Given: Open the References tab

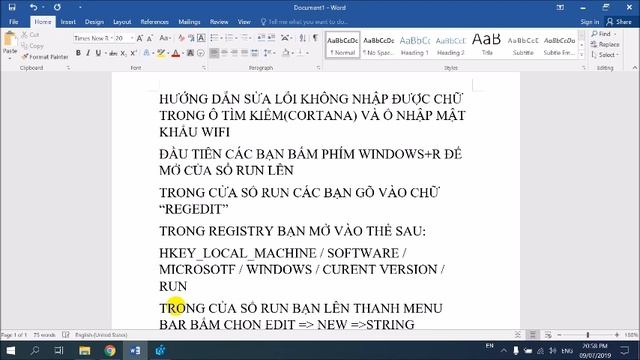Looking at the screenshot, I should tap(154, 22).
